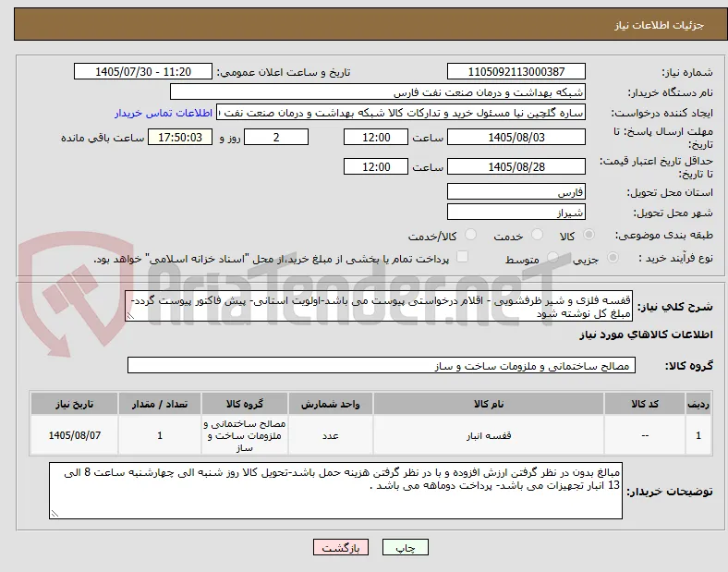The image size is (728, 572).
Task: Select the کالا/خدمت radio button
Action: point(470,235)
